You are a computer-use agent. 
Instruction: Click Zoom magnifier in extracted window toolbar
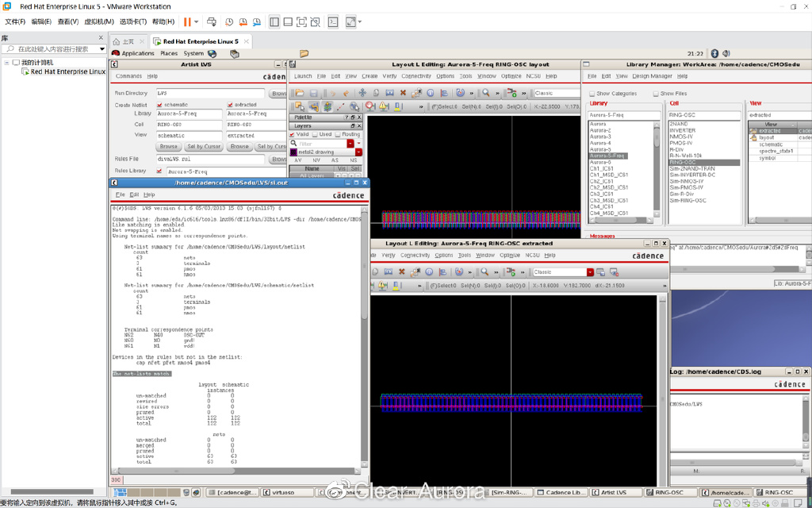click(x=485, y=271)
